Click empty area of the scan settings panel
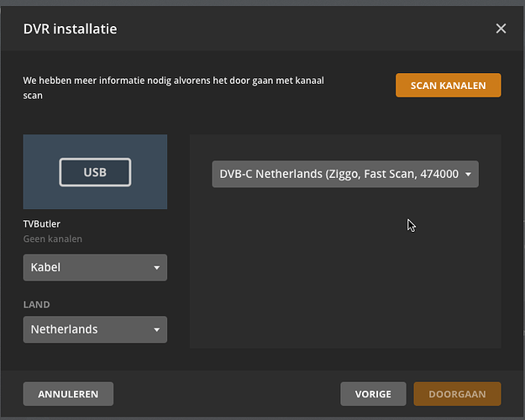 (x=344, y=277)
